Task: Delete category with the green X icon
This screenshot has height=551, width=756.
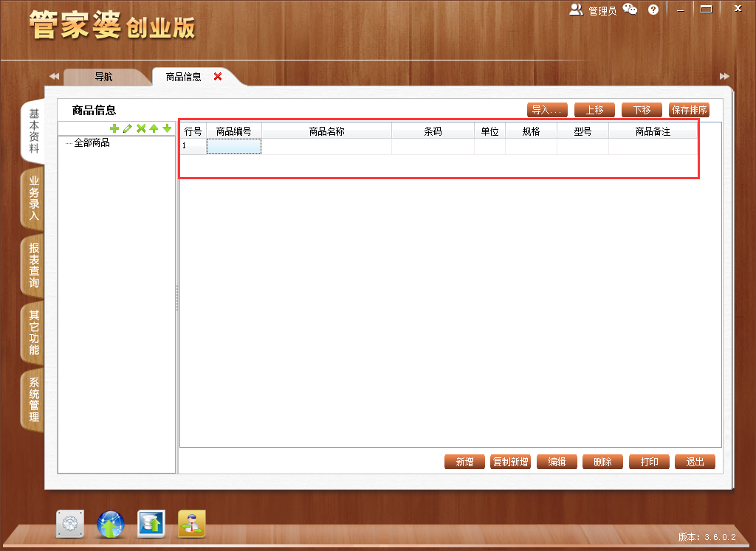Action: point(140,128)
